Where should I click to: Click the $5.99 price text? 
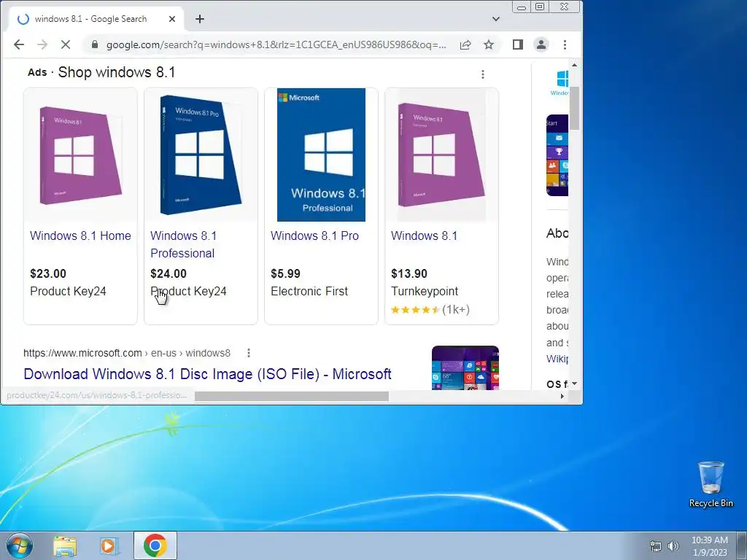pos(286,274)
